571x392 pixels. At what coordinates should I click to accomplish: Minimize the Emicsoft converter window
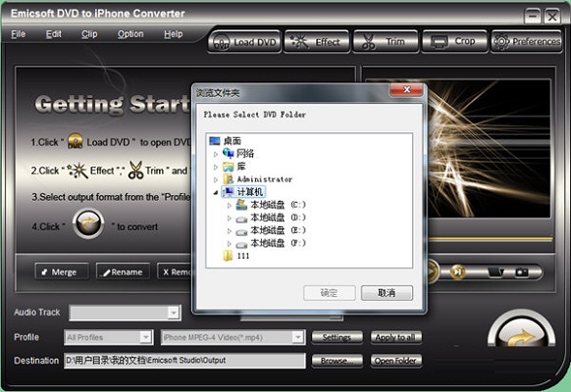point(533,17)
